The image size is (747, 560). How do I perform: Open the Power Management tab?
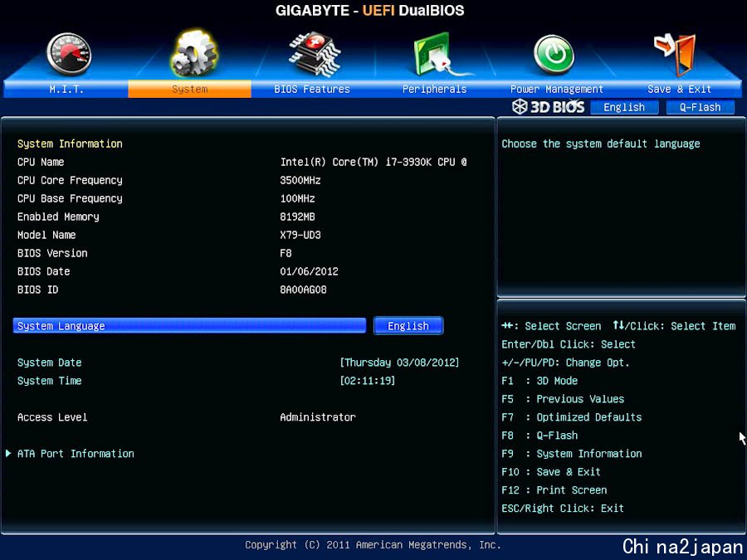556,89
